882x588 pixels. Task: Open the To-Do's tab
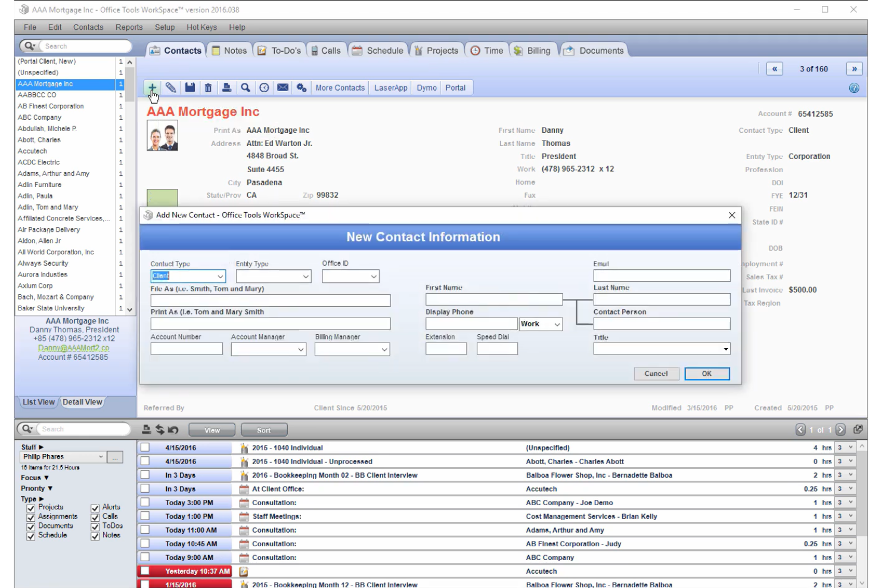click(279, 51)
